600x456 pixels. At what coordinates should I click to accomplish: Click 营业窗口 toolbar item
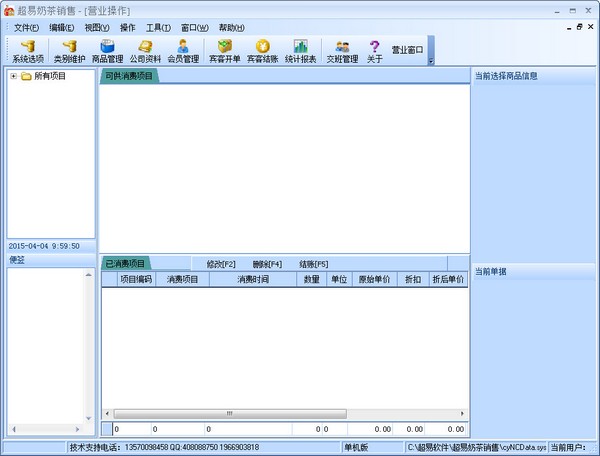[x=407, y=50]
